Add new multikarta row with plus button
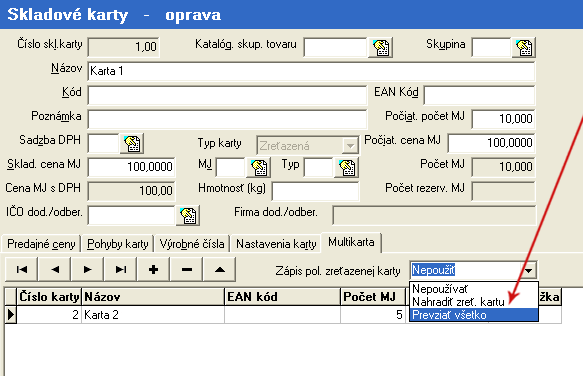 pyautogui.click(x=154, y=269)
